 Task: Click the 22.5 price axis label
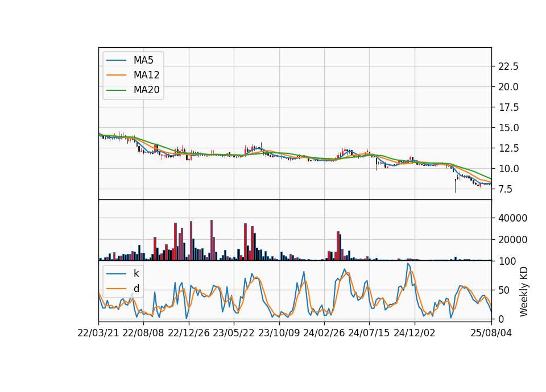[508, 66]
